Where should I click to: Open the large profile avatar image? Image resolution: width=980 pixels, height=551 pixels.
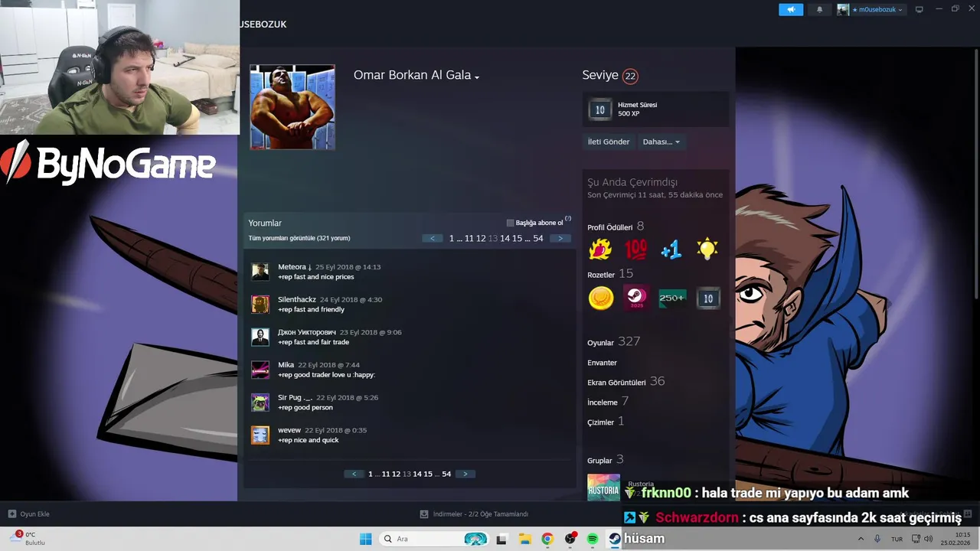[x=292, y=107]
